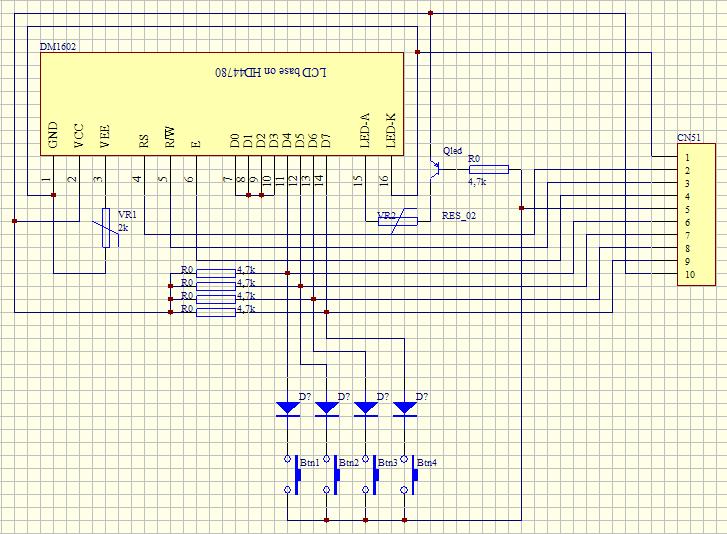Select the pull-up resistor on the D5 line
The height and width of the screenshot is (534, 727).
pyautogui.click(x=216, y=286)
